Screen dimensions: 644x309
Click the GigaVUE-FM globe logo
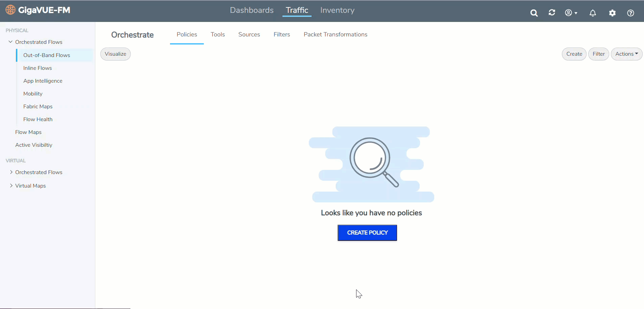[10, 10]
